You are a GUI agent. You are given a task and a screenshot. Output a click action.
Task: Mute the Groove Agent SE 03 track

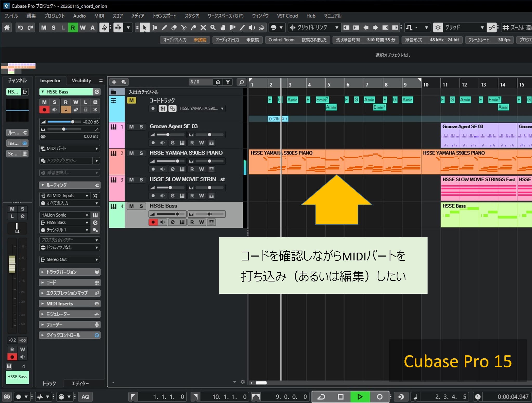[x=132, y=127]
